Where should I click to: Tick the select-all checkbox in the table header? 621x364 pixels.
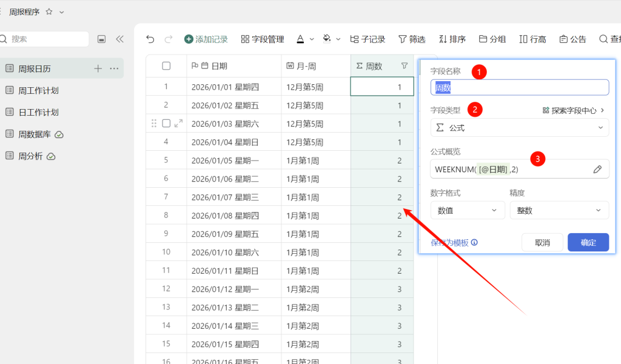pyautogui.click(x=166, y=65)
